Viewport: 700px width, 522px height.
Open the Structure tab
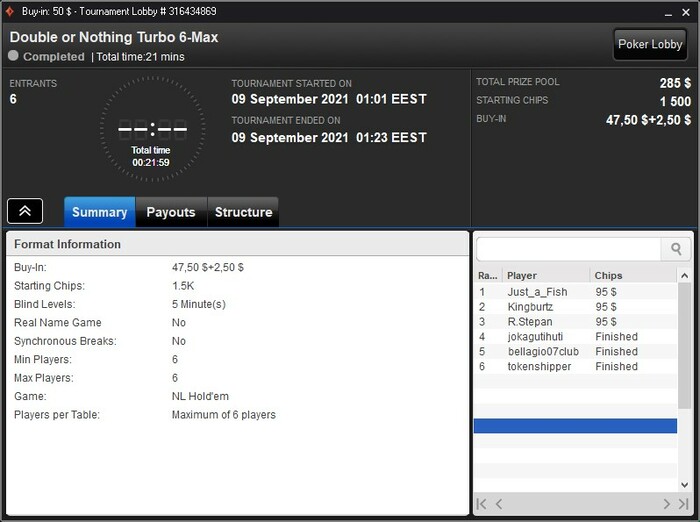(243, 212)
